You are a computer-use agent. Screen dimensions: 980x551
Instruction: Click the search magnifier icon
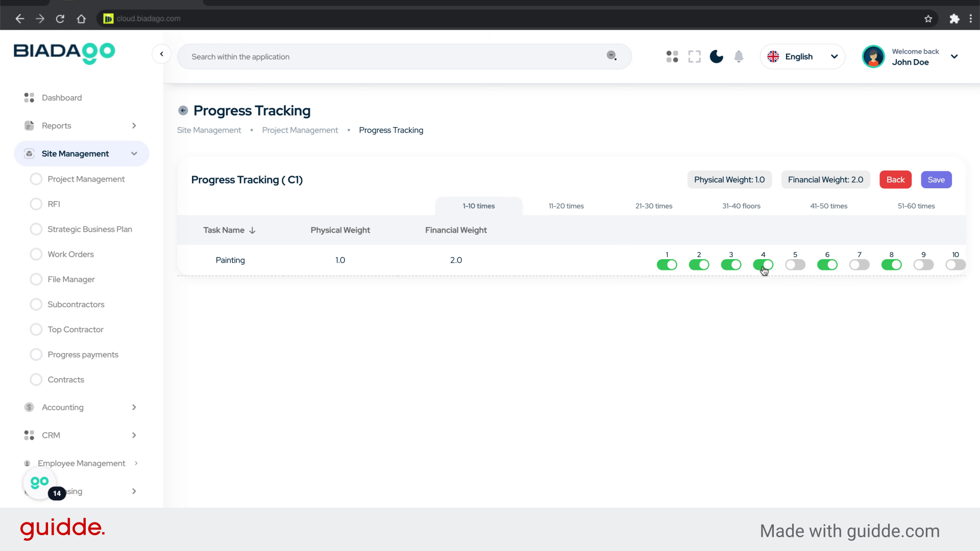(611, 56)
